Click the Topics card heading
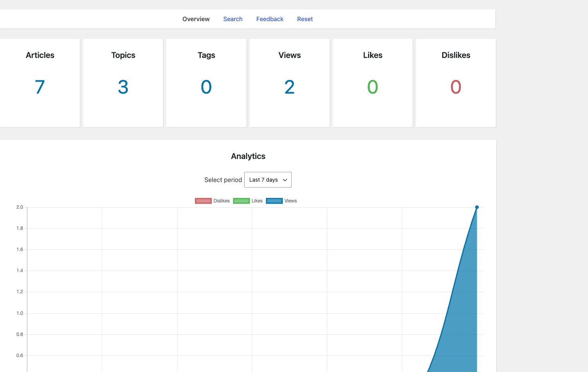 coord(123,55)
